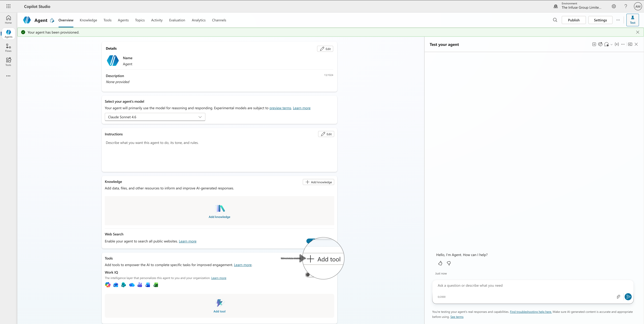Click the OneDrive icon under Work IQ
The image size is (644, 324).
(x=132, y=285)
